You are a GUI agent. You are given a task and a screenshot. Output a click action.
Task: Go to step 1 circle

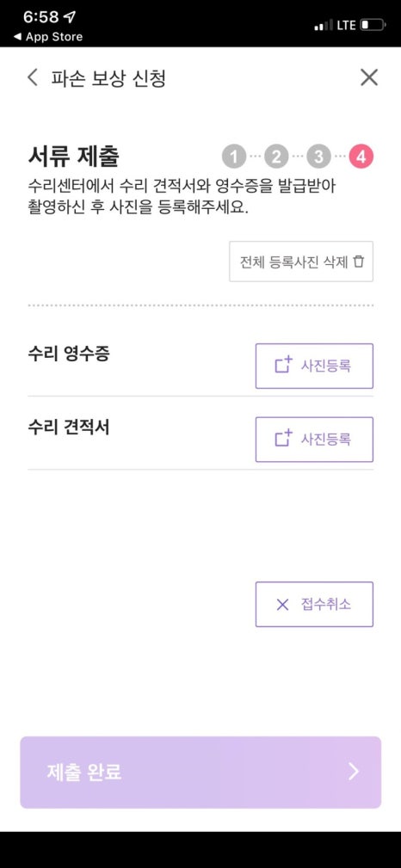(x=234, y=157)
